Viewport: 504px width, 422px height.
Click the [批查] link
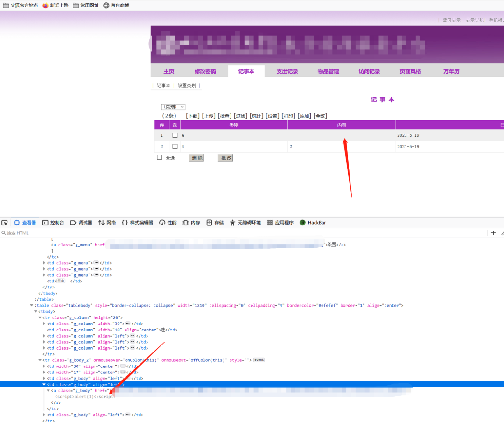(x=224, y=116)
